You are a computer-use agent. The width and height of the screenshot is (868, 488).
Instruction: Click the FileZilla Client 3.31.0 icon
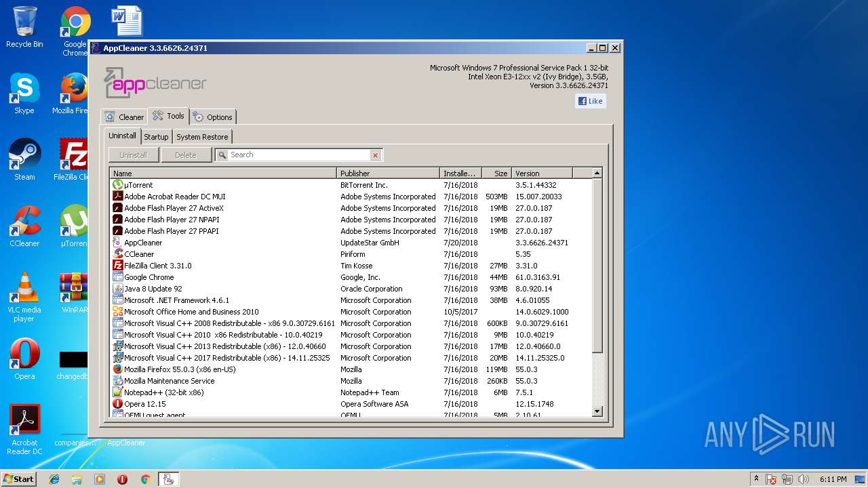pyautogui.click(x=118, y=266)
